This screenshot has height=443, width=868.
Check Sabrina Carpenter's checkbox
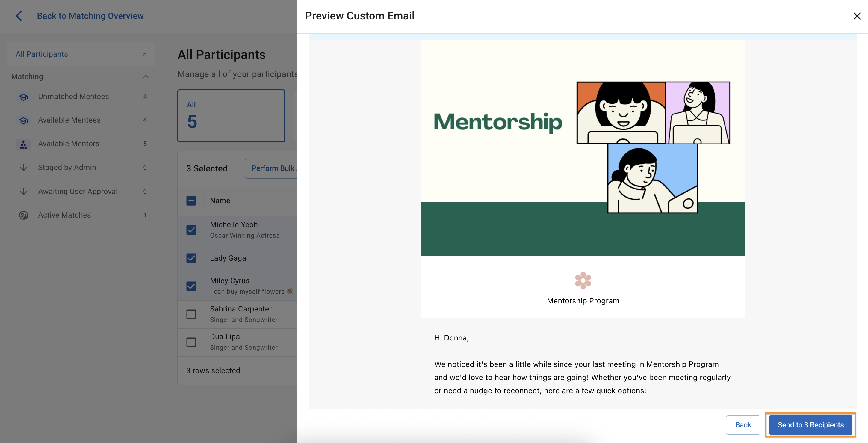point(191,314)
